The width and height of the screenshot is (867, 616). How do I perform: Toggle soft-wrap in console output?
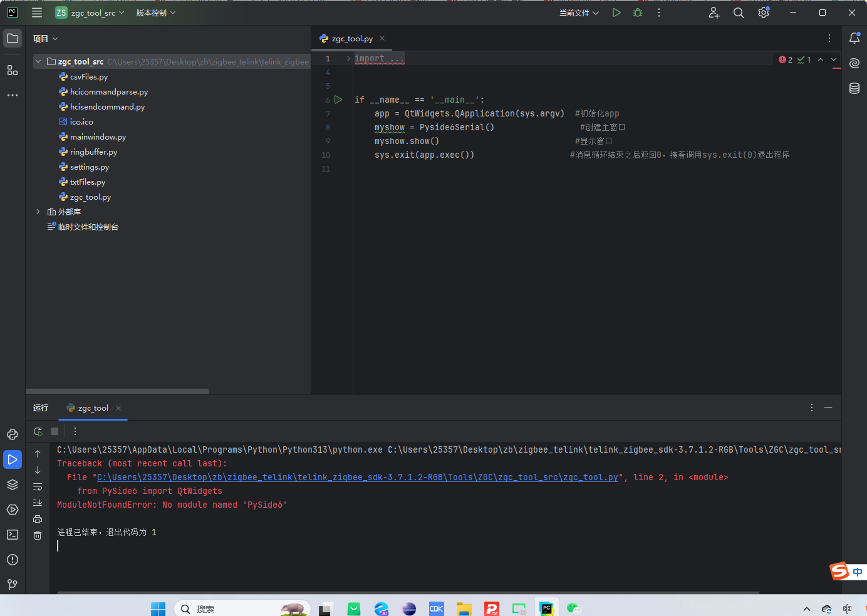pos(38,486)
